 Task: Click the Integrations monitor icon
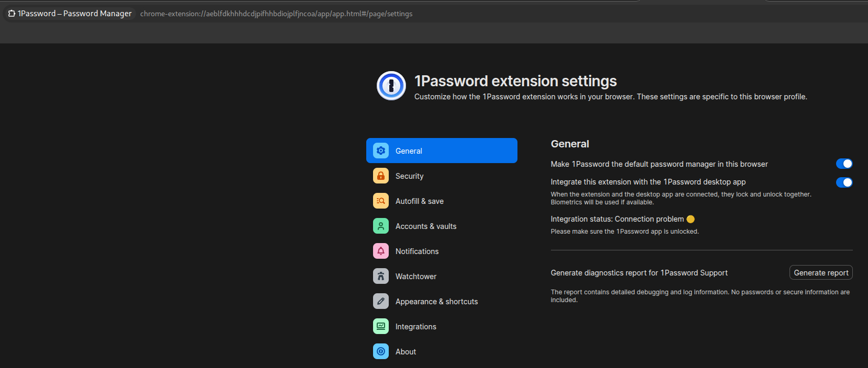(x=381, y=326)
